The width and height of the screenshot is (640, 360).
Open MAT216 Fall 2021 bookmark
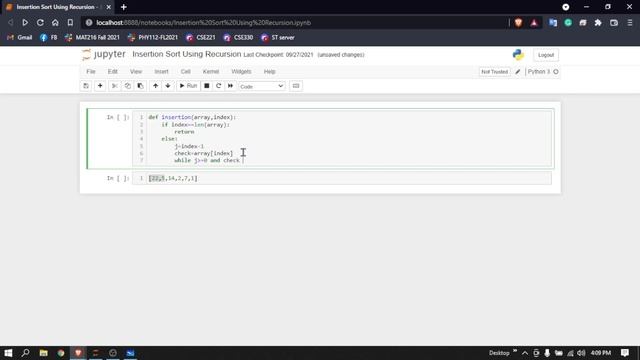pos(92,38)
